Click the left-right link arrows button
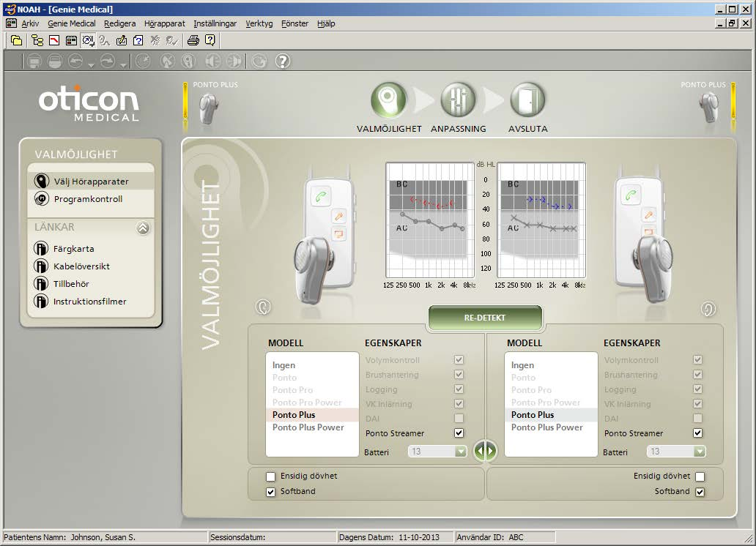 485,451
